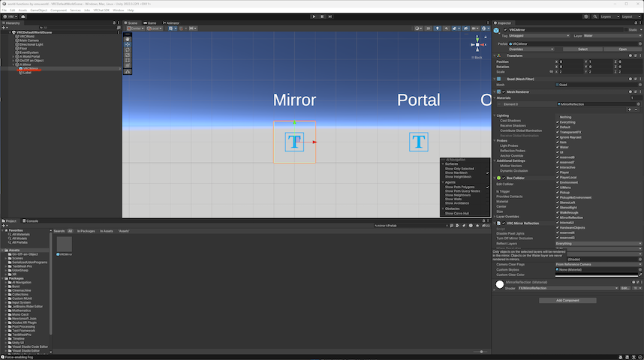644x360 pixels.
Task: Click the Custom Clear Color swatch
Action: tap(593, 274)
